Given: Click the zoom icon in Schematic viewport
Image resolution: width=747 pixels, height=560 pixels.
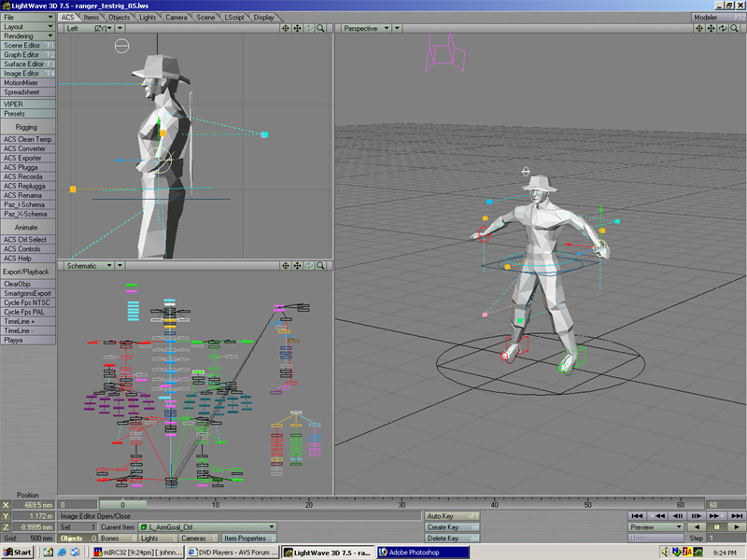Looking at the screenshot, I should coord(320,266).
